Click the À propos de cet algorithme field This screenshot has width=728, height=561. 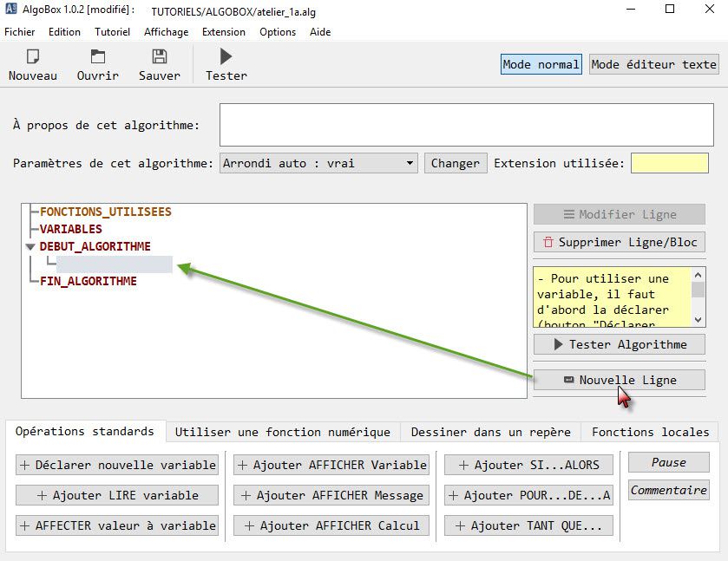click(467, 125)
